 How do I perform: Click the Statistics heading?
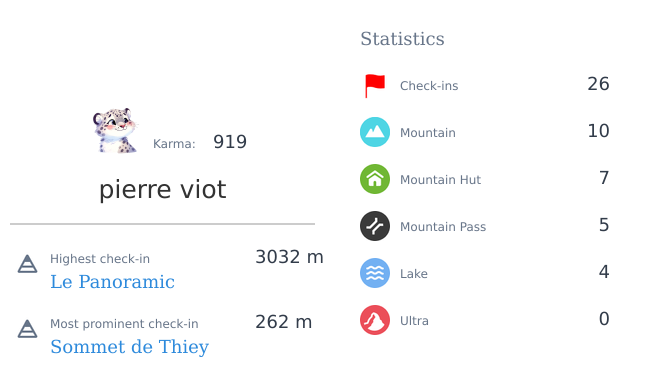(402, 39)
